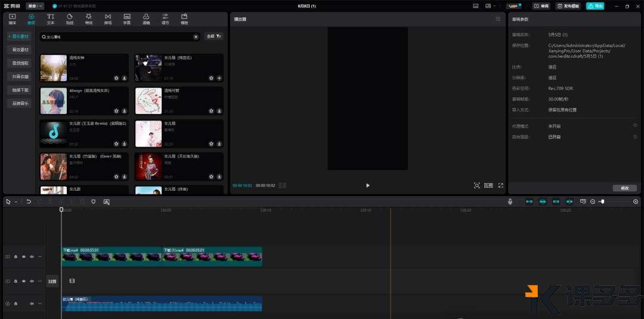The width and height of the screenshot is (644, 319).
Task: Download the Always track
Action: [x=124, y=111]
